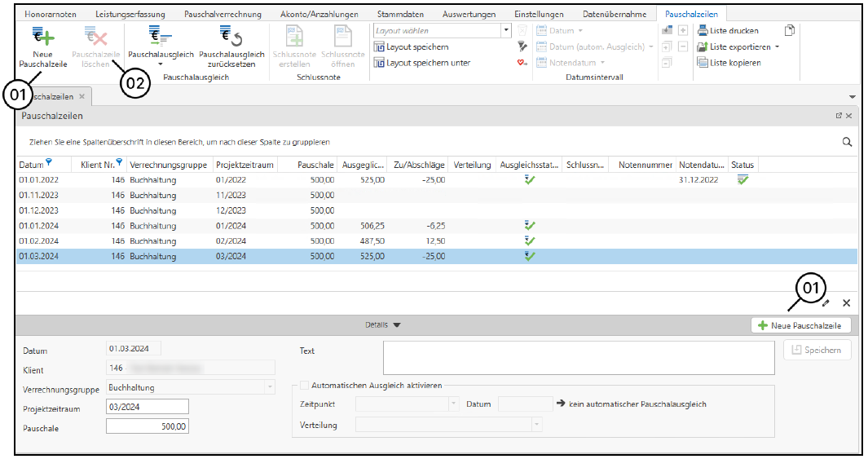Collapse the Details section expander

(397, 324)
